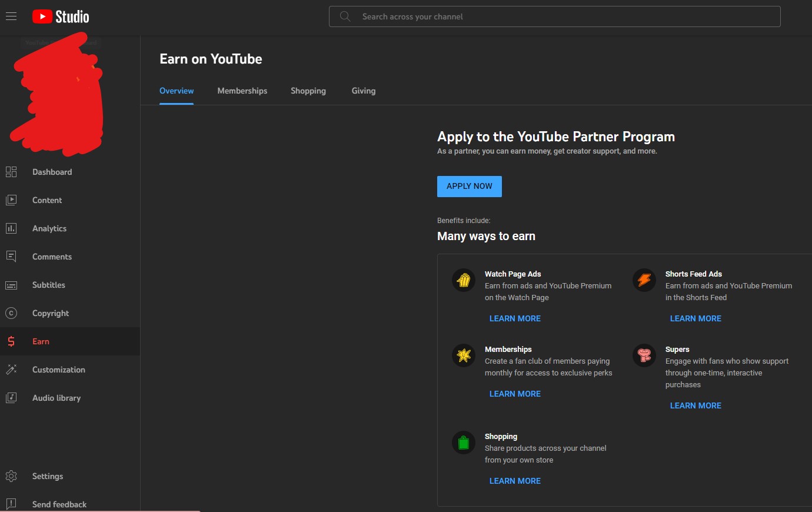Click the Many ways to earn heading
The height and width of the screenshot is (512, 812).
(486, 236)
